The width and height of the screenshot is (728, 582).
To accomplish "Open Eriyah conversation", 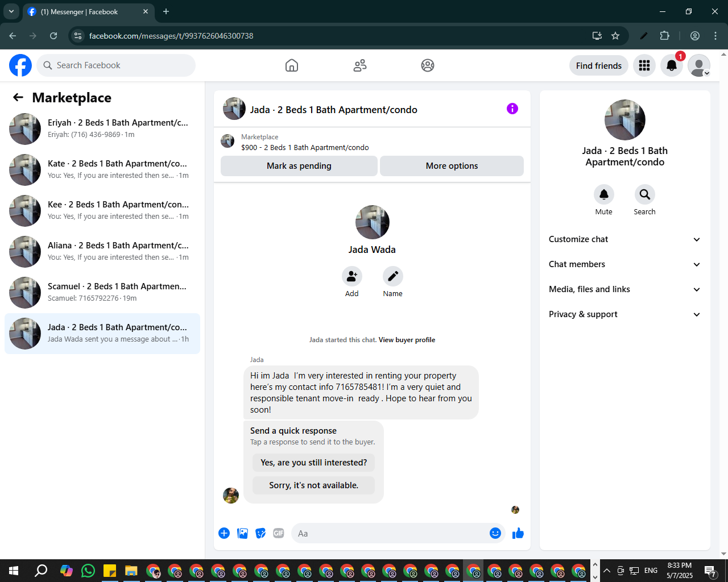I will click(x=102, y=129).
